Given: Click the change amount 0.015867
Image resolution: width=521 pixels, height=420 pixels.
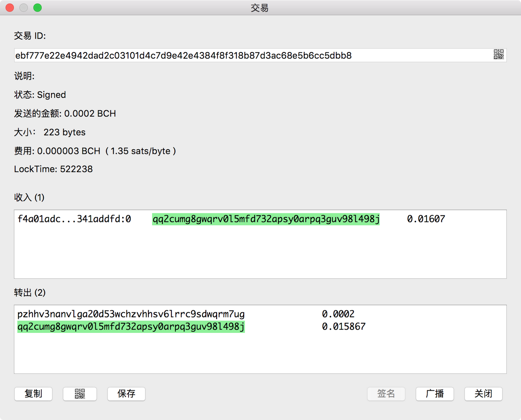Looking at the screenshot, I should (x=344, y=327).
